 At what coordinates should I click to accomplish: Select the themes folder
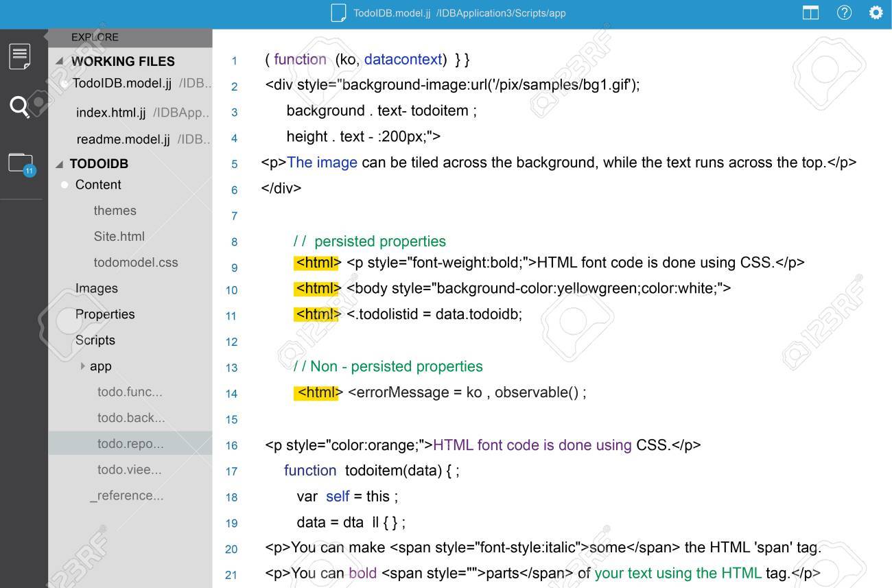(115, 211)
